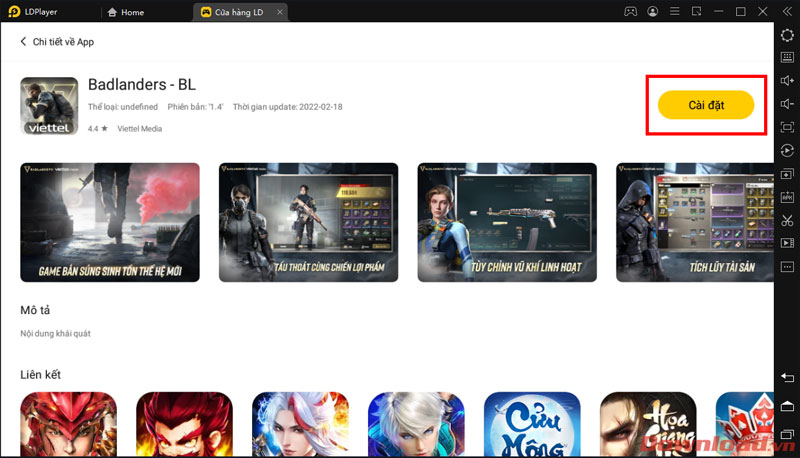Open the playing cards related game icon
This screenshot has width=800, height=458.
tap(745, 424)
